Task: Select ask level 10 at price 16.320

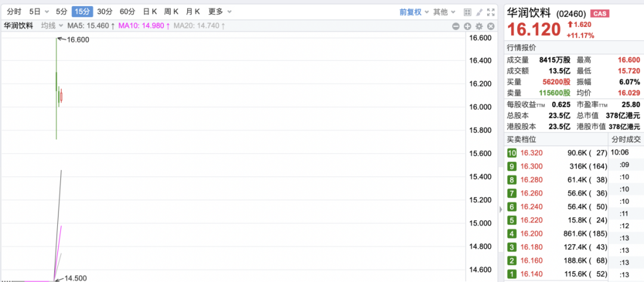Action: [x=555, y=153]
